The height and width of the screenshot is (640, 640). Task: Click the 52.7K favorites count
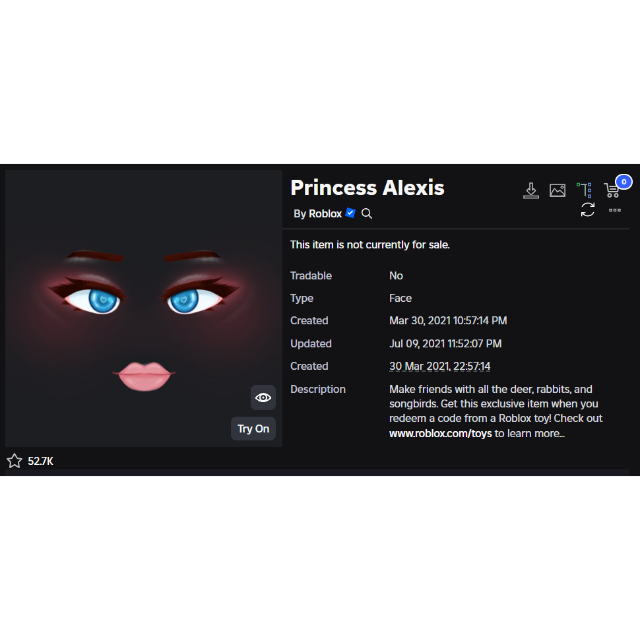[40, 461]
